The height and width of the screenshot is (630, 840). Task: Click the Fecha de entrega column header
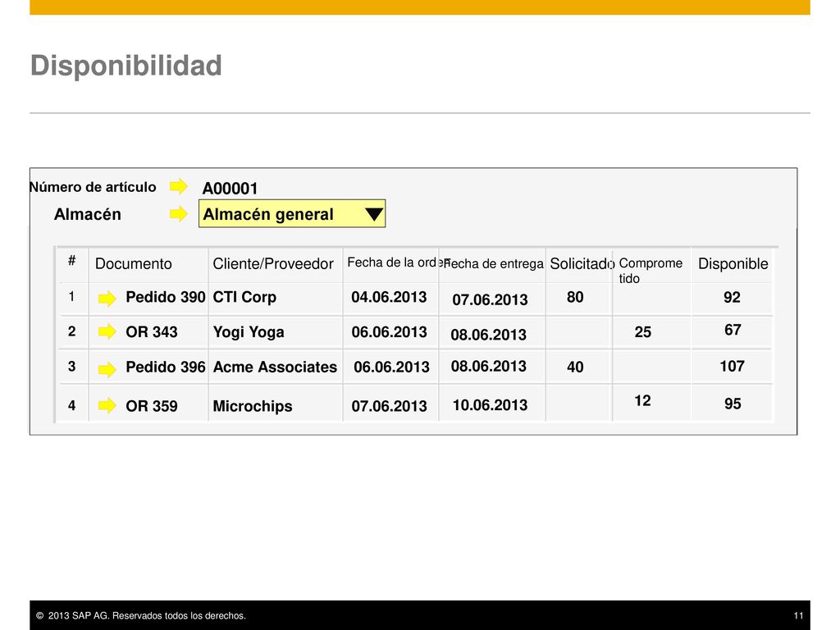tap(493, 263)
